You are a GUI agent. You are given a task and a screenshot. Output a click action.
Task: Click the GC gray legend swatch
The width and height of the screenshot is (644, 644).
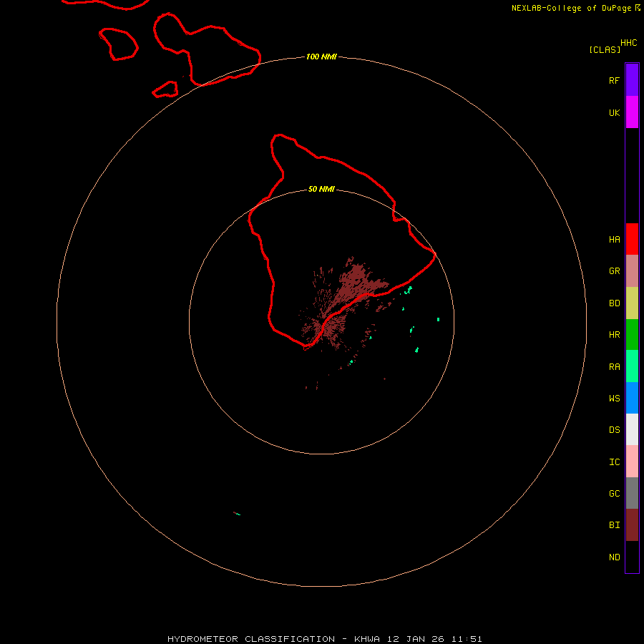pyautogui.click(x=632, y=493)
